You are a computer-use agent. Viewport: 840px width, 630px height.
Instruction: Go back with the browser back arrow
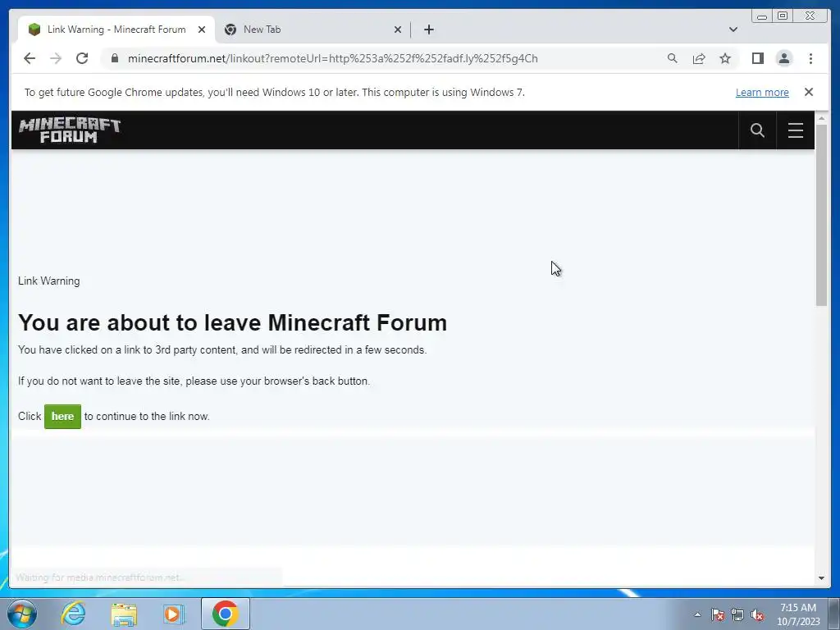[30, 58]
